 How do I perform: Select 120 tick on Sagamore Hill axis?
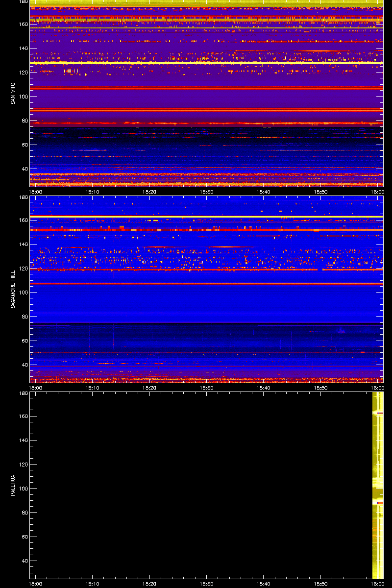click(x=24, y=269)
